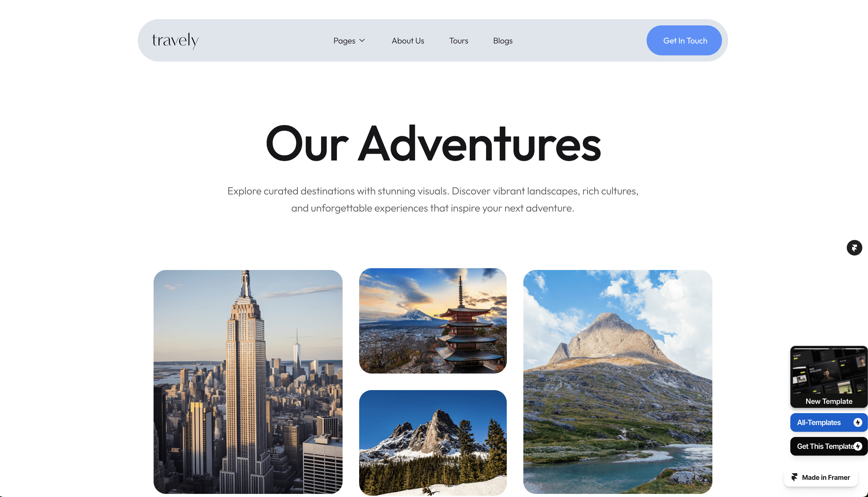Open the snowy mountain peak photo

pyautogui.click(x=433, y=443)
